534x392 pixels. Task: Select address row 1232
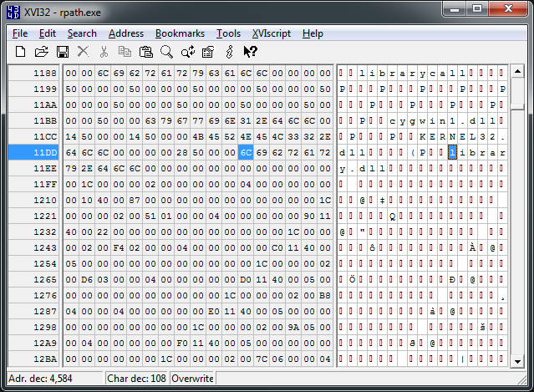point(33,232)
